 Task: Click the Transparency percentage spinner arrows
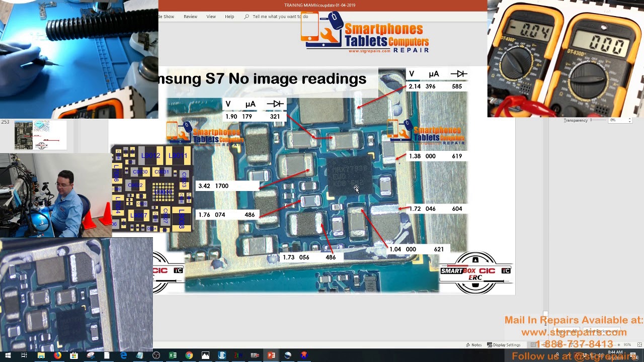629,120
